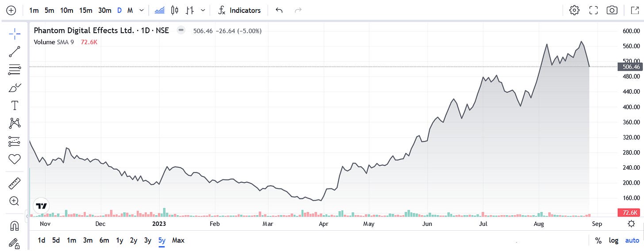Click the heart favorites icon
The image size is (644, 251).
coord(15,159)
